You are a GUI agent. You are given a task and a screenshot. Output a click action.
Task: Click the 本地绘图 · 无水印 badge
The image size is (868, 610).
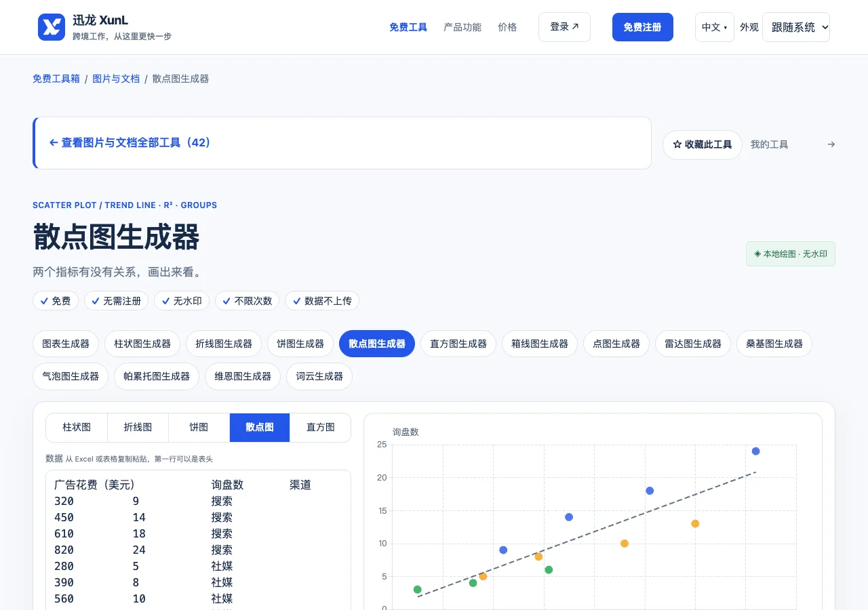coord(791,254)
